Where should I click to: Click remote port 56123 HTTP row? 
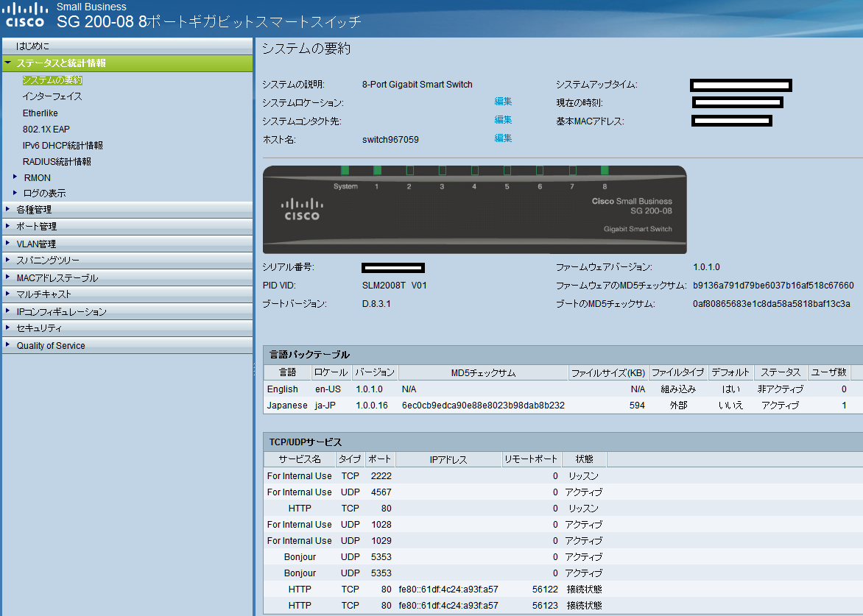click(563, 605)
